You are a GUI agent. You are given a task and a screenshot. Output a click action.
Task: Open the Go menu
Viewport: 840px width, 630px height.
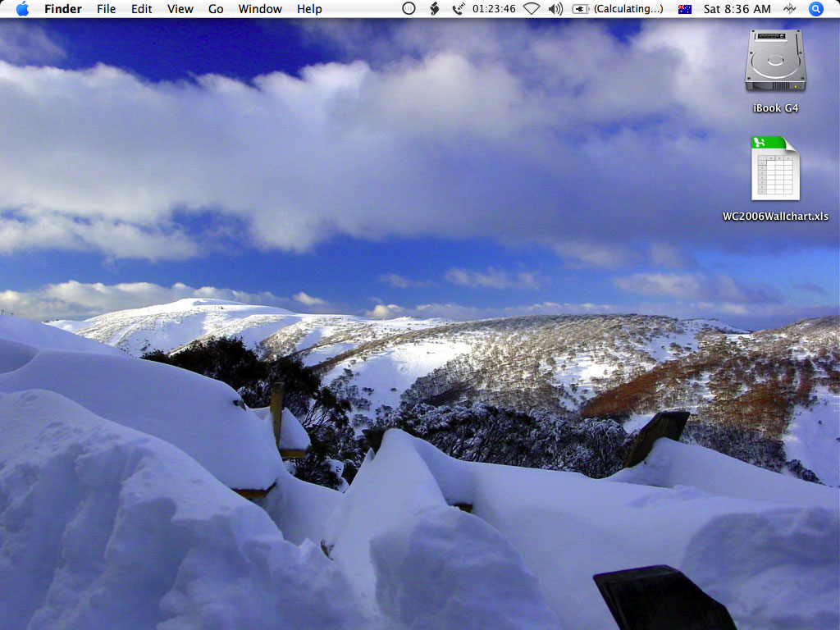[x=216, y=8]
